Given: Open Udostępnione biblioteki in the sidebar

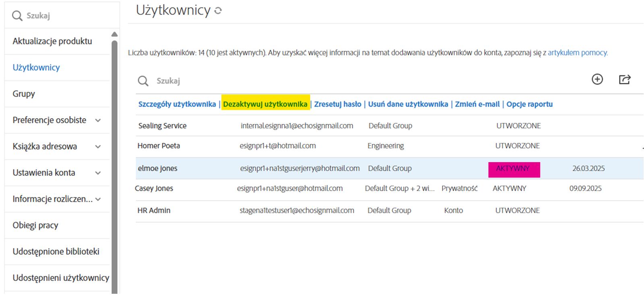Looking at the screenshot, I should tap(56, 252).
